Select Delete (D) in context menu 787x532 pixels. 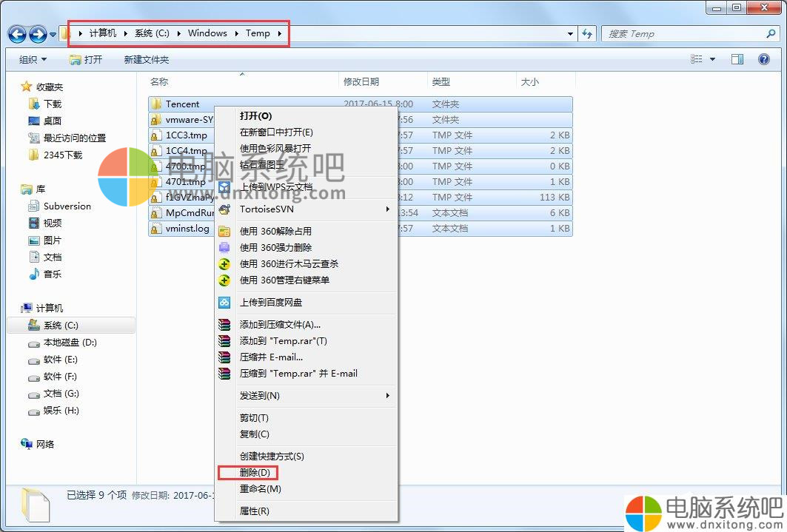pyautogui.click(x=258, y=473)
